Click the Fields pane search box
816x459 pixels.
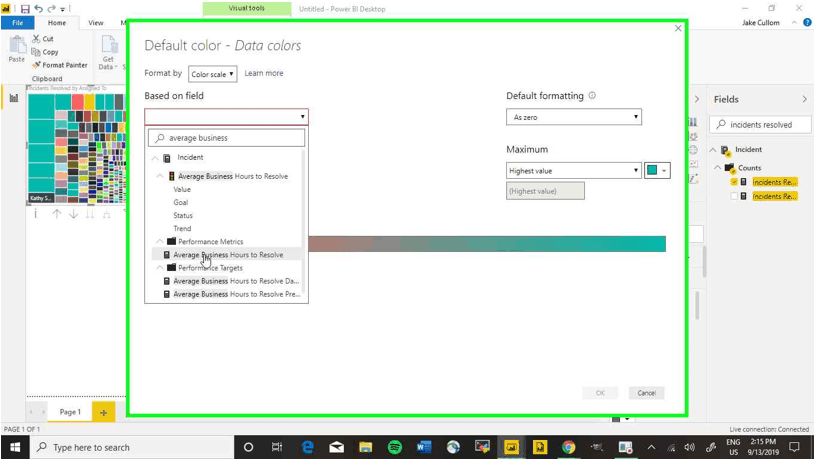pyautogui.click(x=760, y=124)
